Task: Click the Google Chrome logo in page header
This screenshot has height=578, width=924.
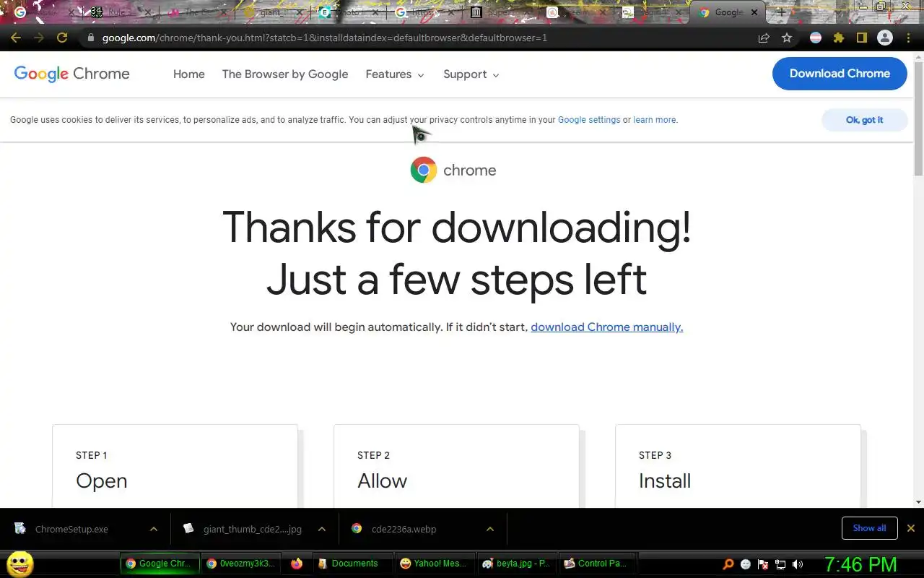Action: pos(72,74)
